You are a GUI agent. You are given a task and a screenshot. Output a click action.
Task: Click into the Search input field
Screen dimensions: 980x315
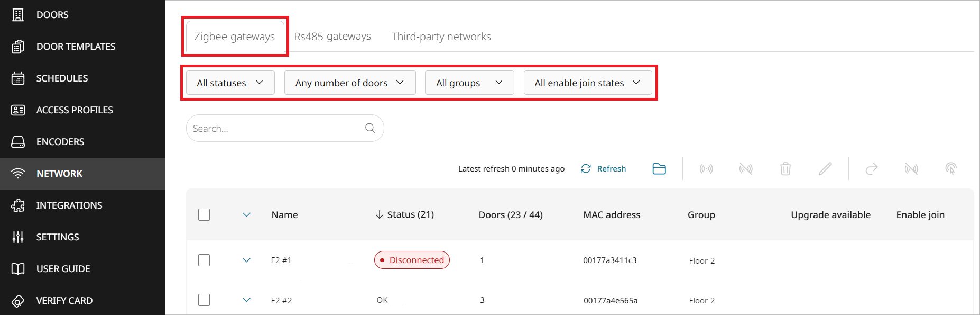click(x=275, y=129)
